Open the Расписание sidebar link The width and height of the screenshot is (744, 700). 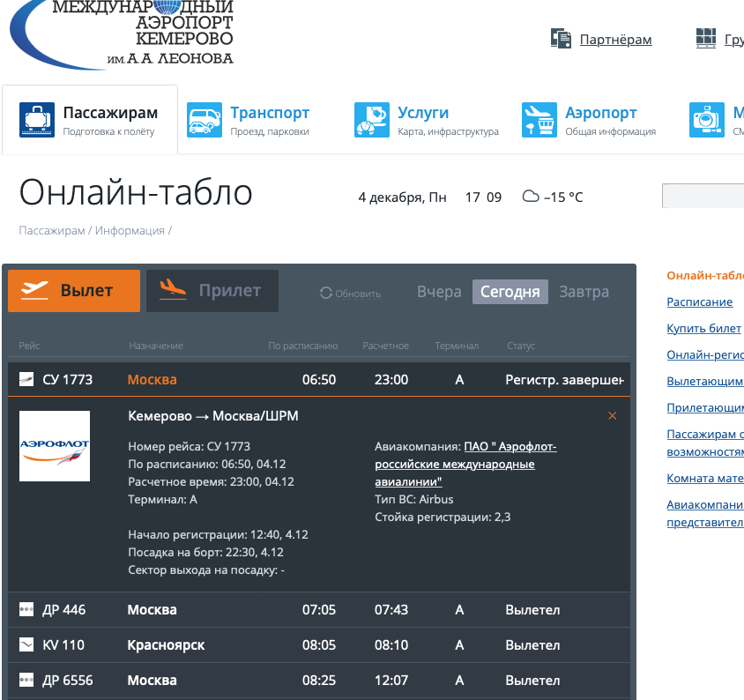coord(699,302)
